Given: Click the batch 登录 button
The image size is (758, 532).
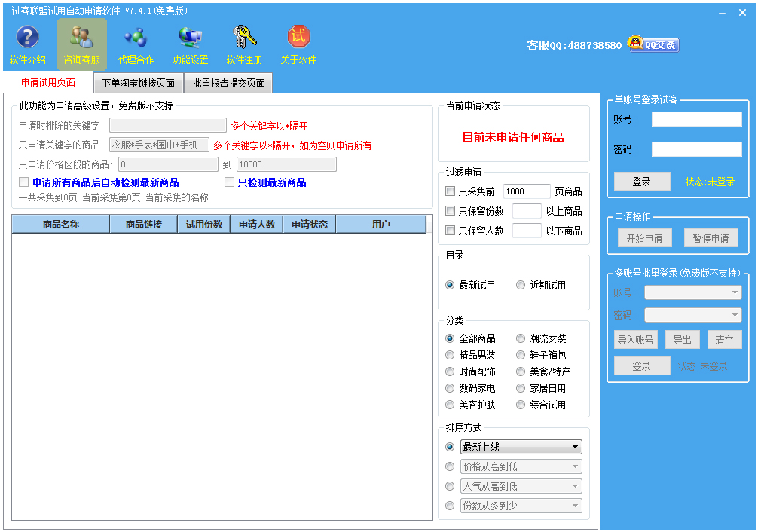Looking at the screenshot, I should pos(642,366).
